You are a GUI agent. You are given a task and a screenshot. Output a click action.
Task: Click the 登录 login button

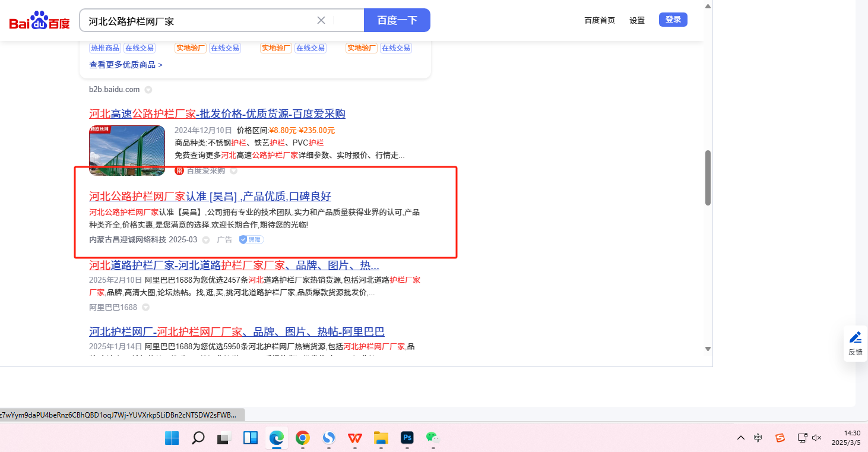click(673, 20)
